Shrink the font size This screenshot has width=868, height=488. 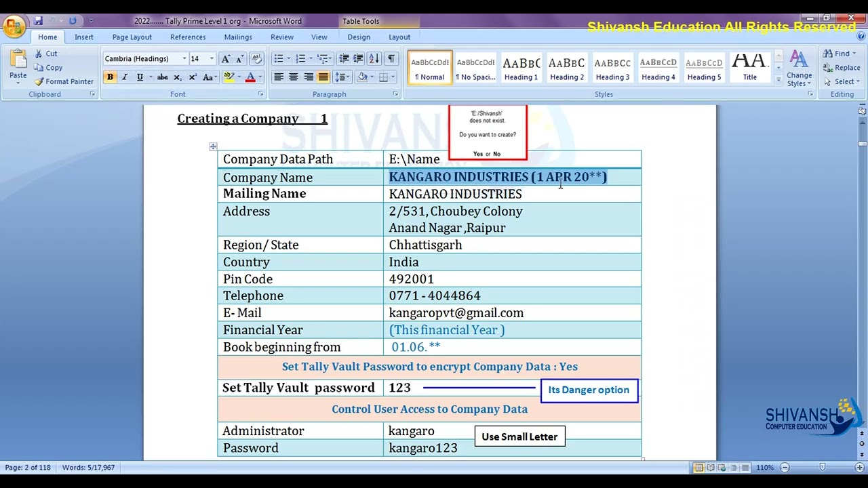(x=239, y=59)
